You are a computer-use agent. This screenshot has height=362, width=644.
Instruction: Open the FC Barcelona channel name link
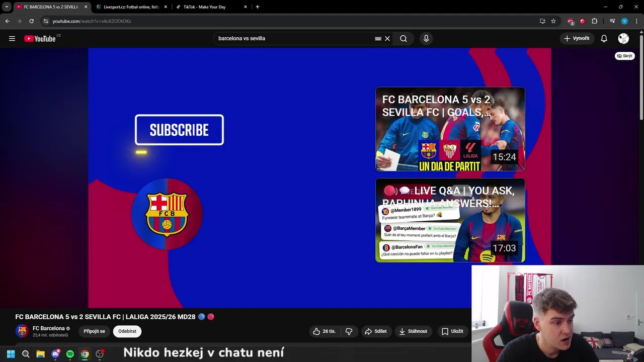point(48,328)
